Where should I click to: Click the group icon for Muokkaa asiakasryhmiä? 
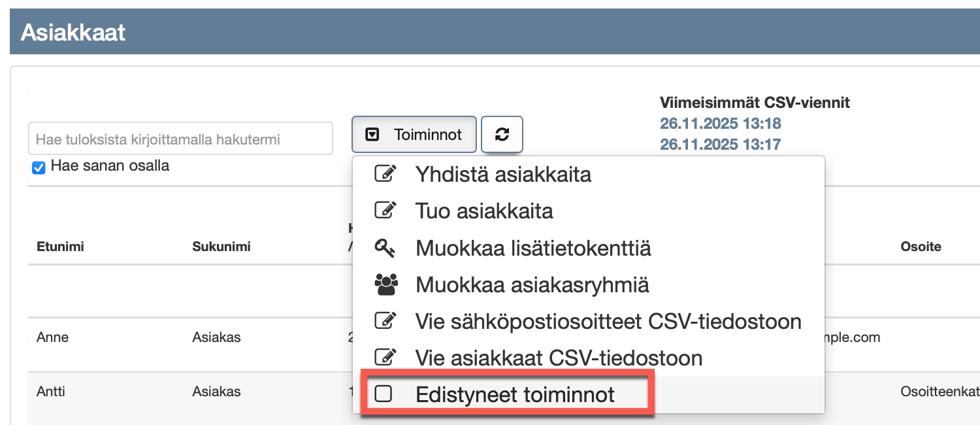click(385, 284)
